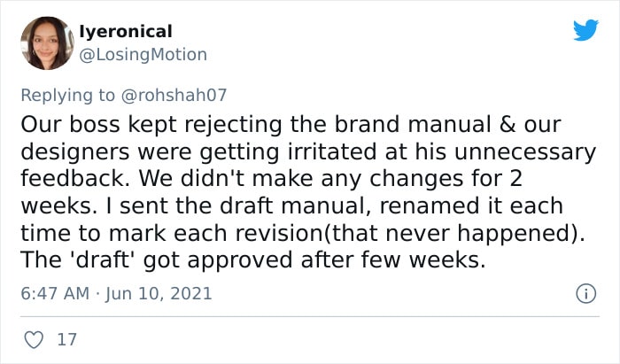
Task: Click the 'Replying to' label
Action: click(67, 95)
